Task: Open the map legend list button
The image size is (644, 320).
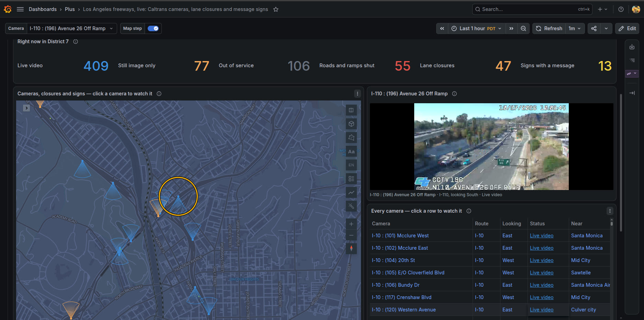Action: [x=351, y=179]
